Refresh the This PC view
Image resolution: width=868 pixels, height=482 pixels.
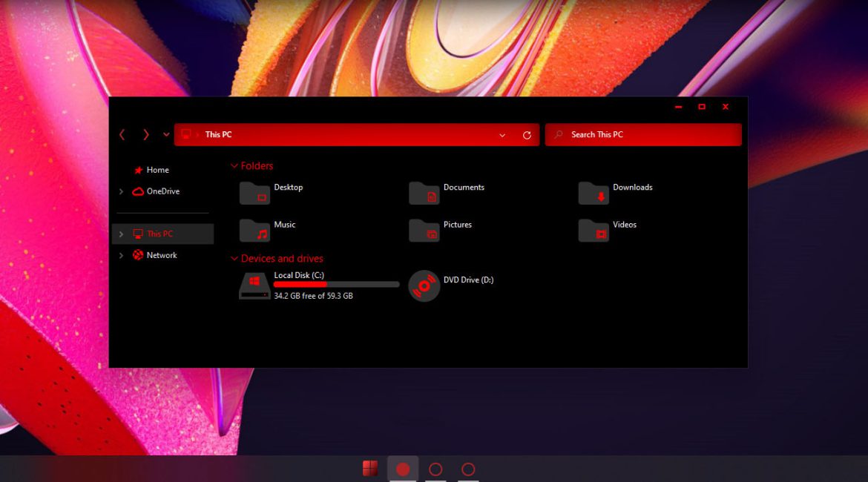click(x=527, y=135)
